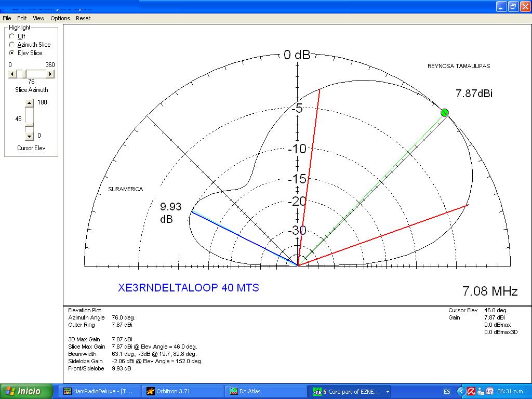532x399 pixels.
Task: Expand the EZNEC taskbar group dropdown arrow
Action: [388, 392]
